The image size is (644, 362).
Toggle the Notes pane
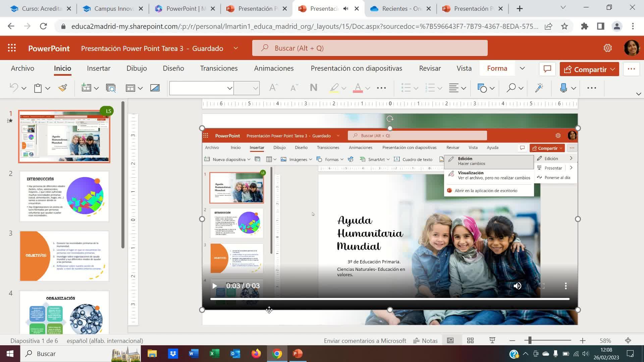click(x=425, y=341)
